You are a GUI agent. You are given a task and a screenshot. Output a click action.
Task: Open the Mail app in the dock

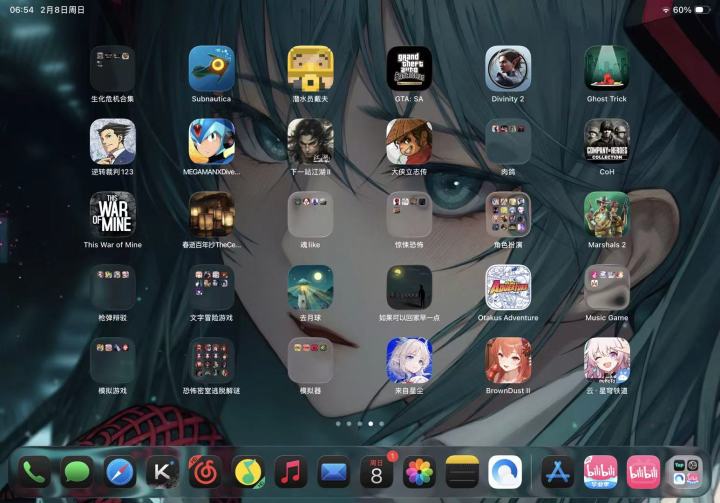[x=333, y=472]
